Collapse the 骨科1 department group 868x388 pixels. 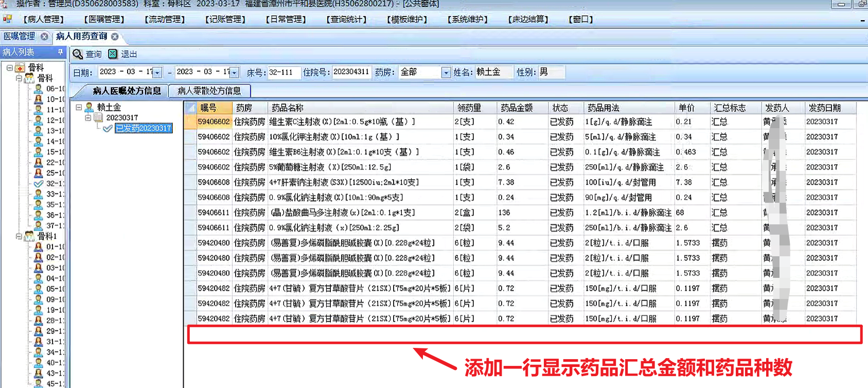pyautogui.click(x=19, y=236)
